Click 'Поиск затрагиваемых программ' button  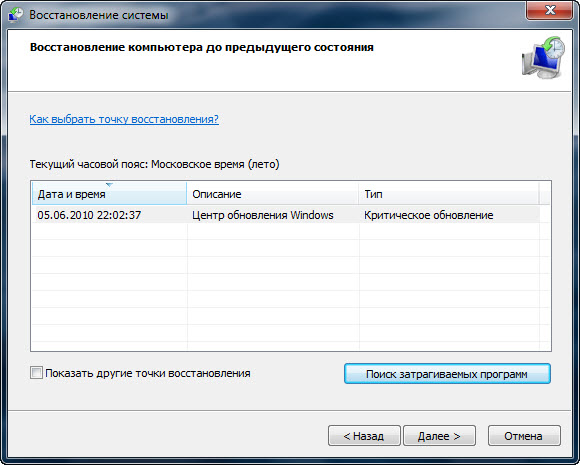[447, 374]
